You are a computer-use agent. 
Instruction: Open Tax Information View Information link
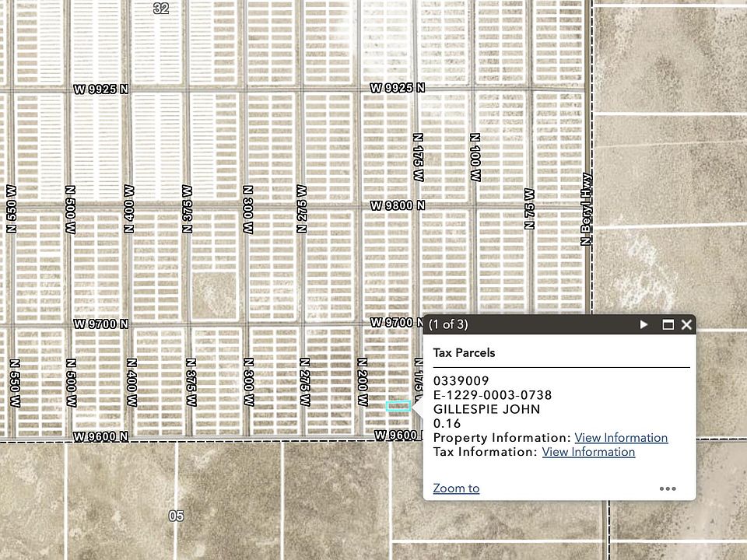(x=588, y=452)
